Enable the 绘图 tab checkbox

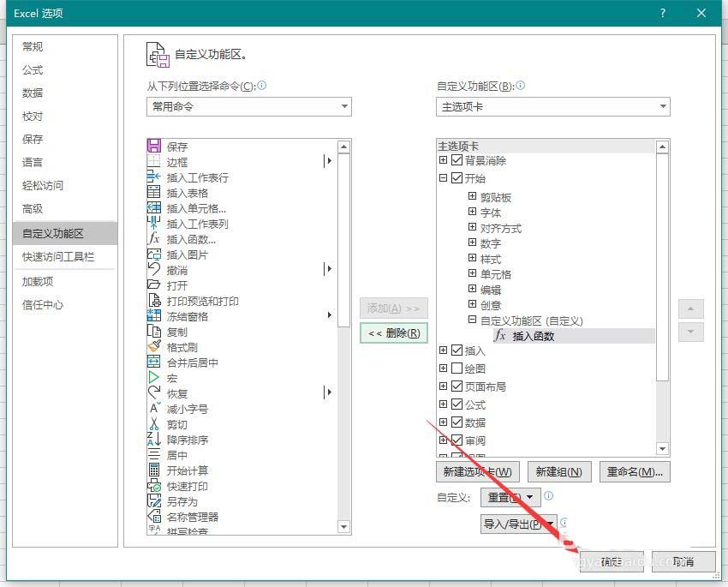tap(456, 368)
